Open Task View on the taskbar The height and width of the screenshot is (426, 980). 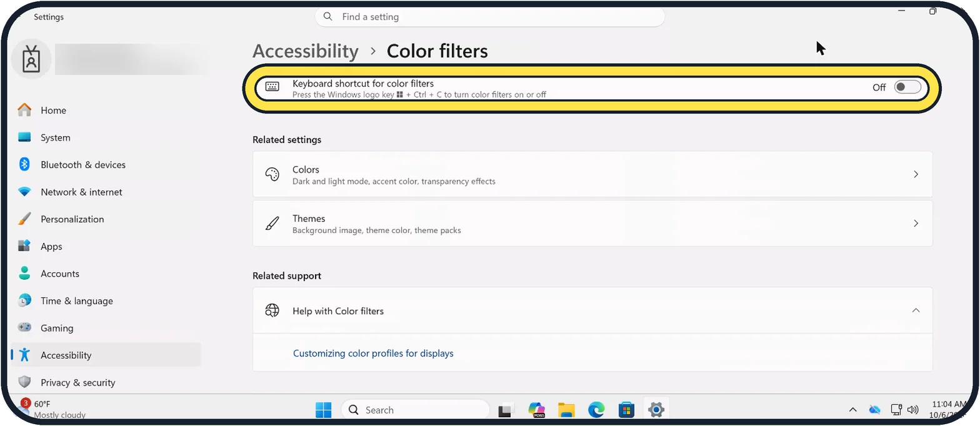tap(505, 410)
